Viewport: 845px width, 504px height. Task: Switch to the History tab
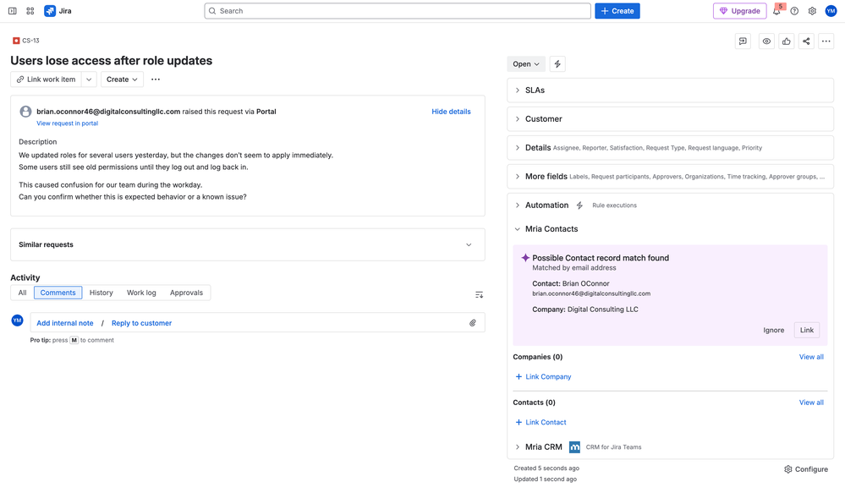pos(101,293)
